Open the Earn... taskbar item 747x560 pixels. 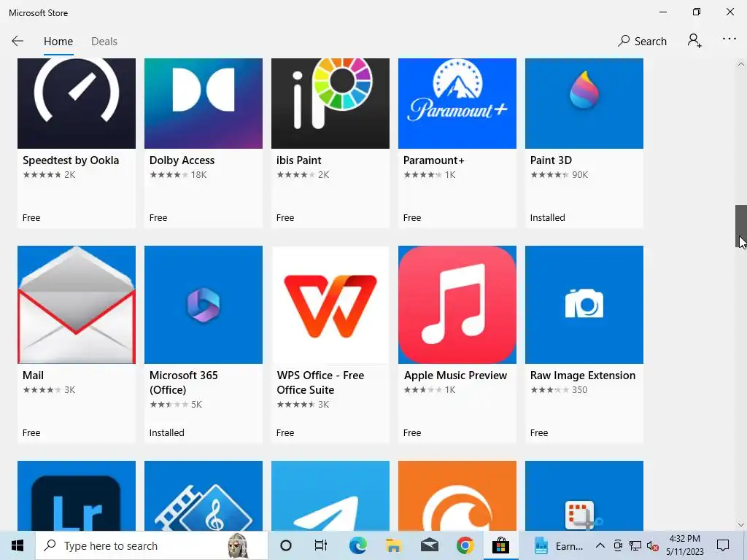(558, 545)
